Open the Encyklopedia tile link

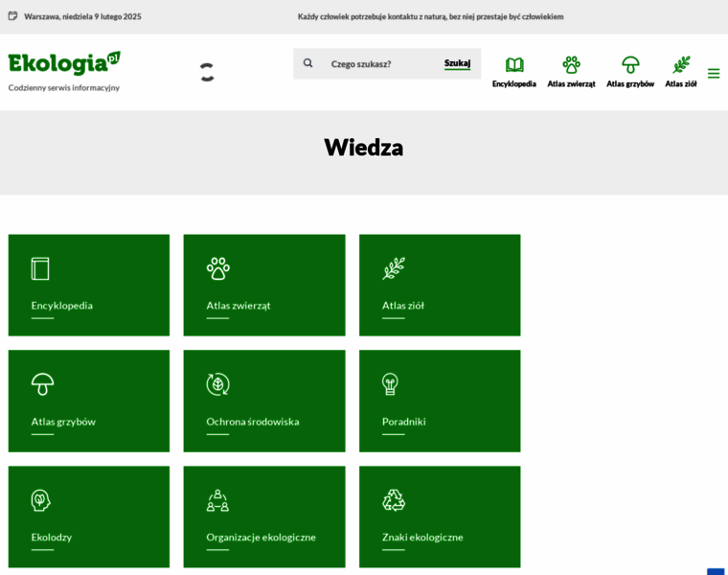pos(89,286)
